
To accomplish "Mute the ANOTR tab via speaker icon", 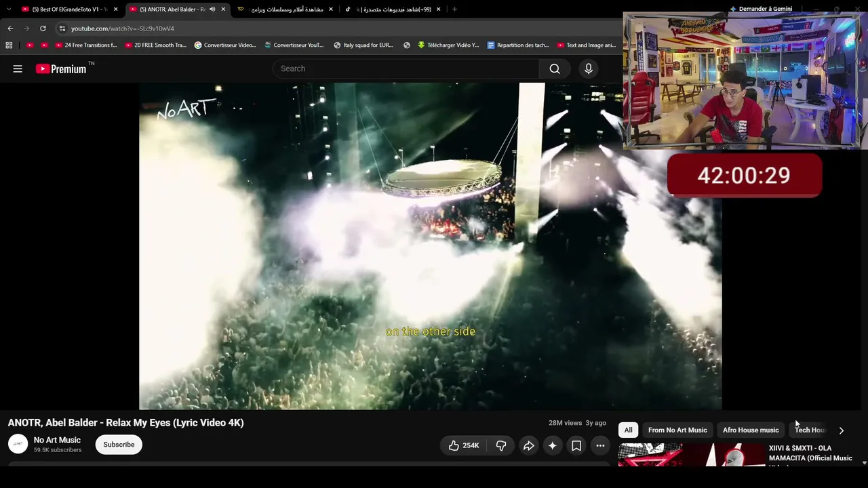I will [212, 9].
